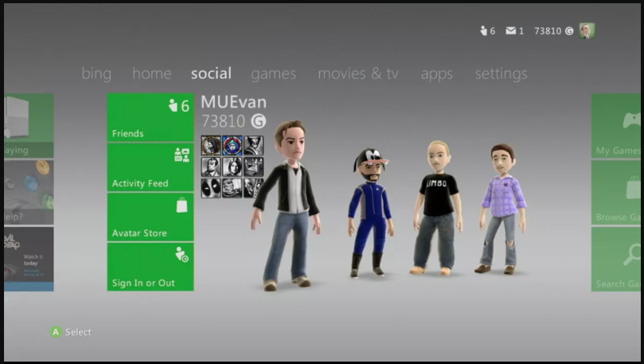The image size is (644, 364).
Task: Switch to the games tab
Action: pos(274,74)
